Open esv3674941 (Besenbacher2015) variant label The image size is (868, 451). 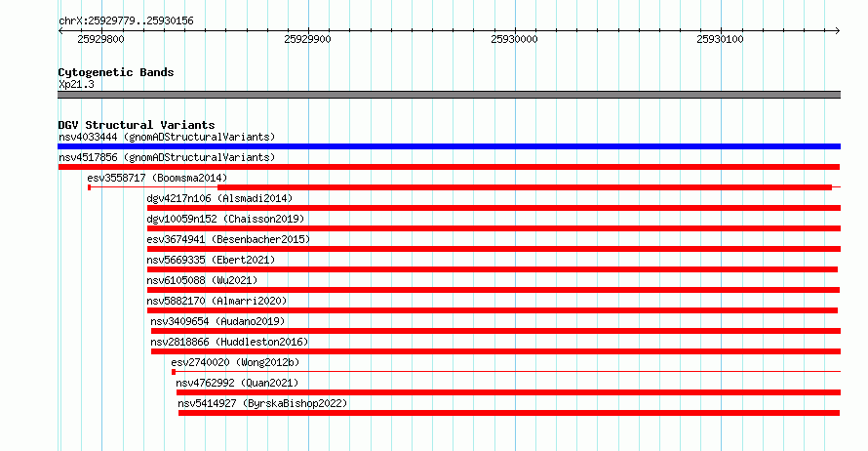point(228,239)
